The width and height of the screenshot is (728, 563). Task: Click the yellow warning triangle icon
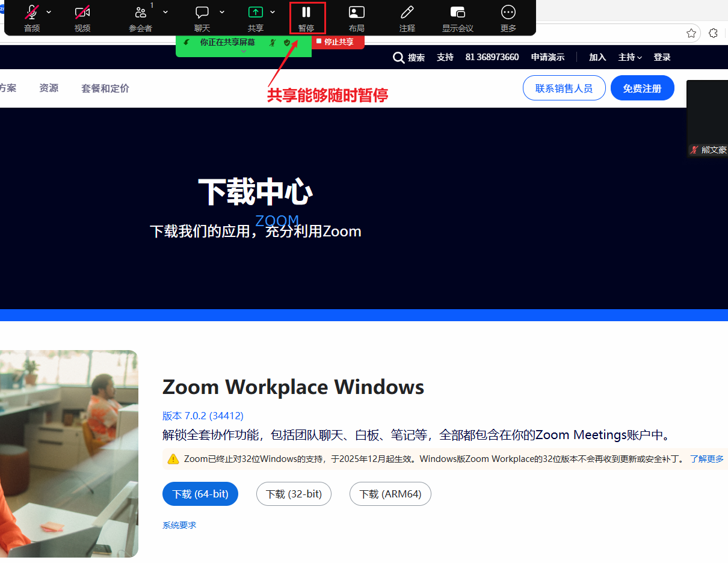[x=173, y=459]
